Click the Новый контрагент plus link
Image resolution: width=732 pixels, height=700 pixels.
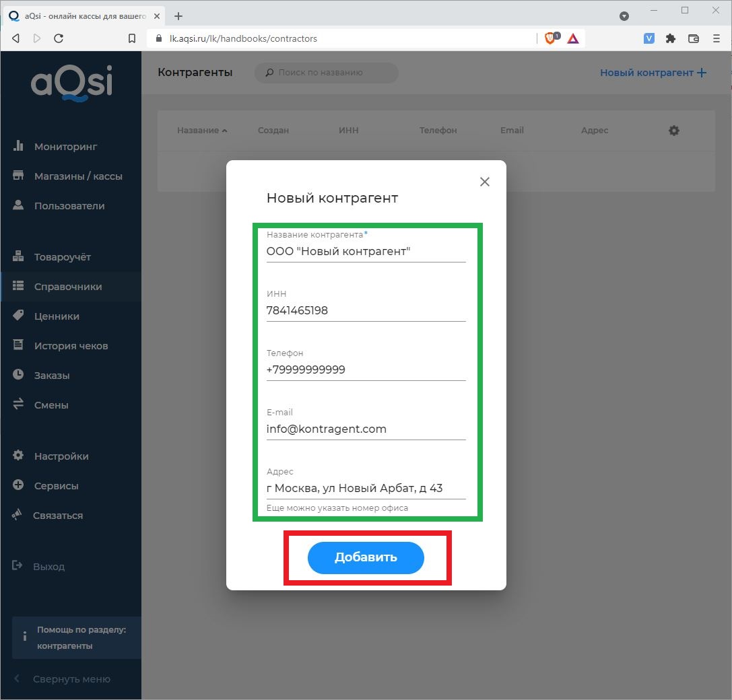pos(653,73)
